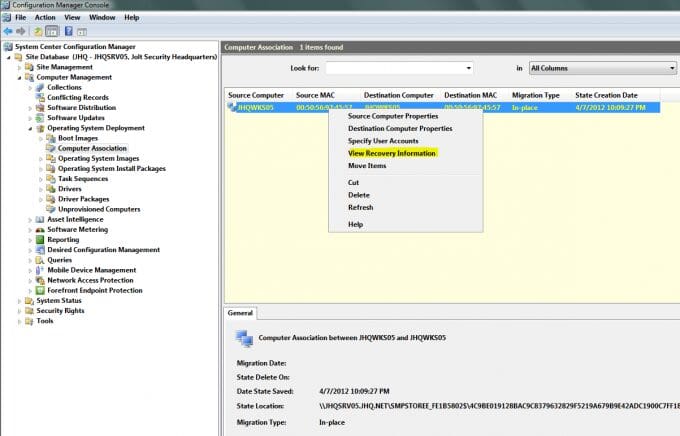
Task: Switch to the General tab
Action: (241, 312)
